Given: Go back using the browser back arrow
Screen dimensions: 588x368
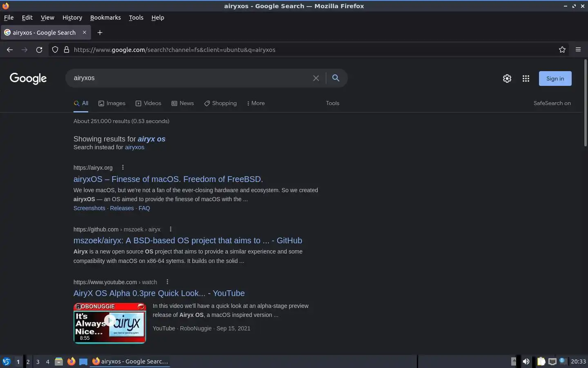Looking at the screenshot, I should [10, 49].
